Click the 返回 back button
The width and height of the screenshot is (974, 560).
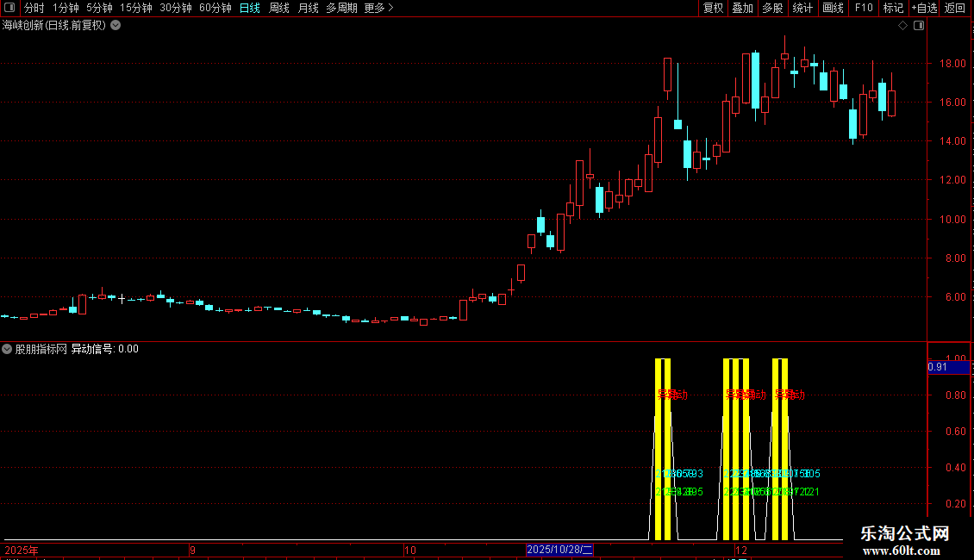(x=955, y=8)
